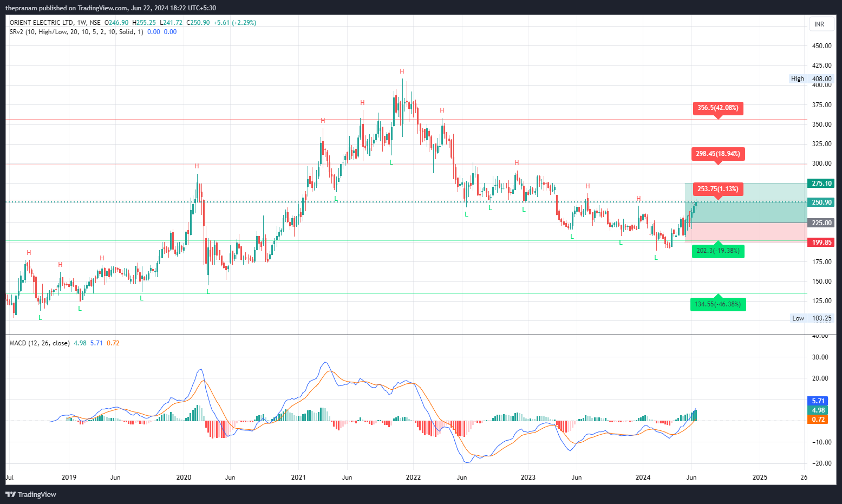Click the 356.5(42.08%) resistance label
This screenshot has height=504, width=842.
pyautogui.click(x=718, y=108)
